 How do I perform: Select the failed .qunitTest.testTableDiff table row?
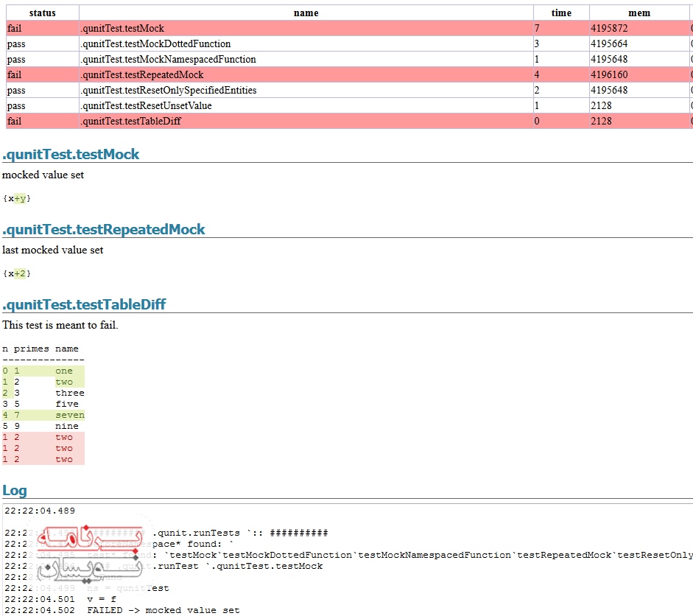point(130,122)
